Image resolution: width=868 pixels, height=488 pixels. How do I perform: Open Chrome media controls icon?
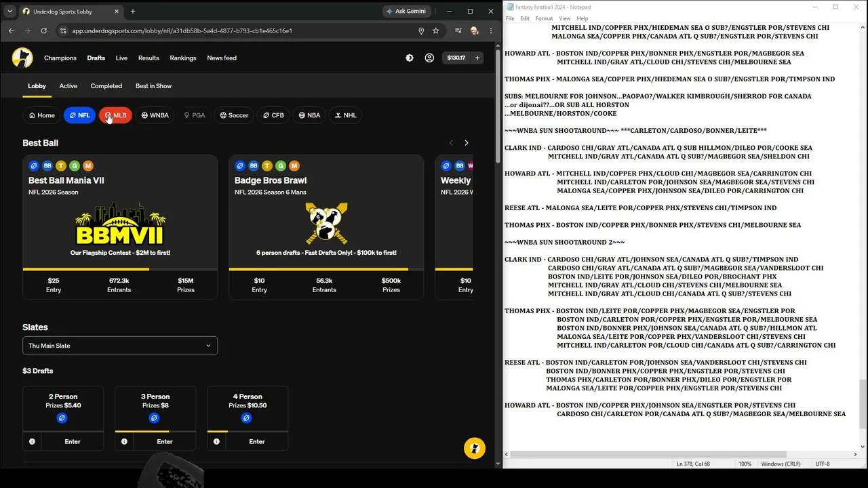pos(458,30)
